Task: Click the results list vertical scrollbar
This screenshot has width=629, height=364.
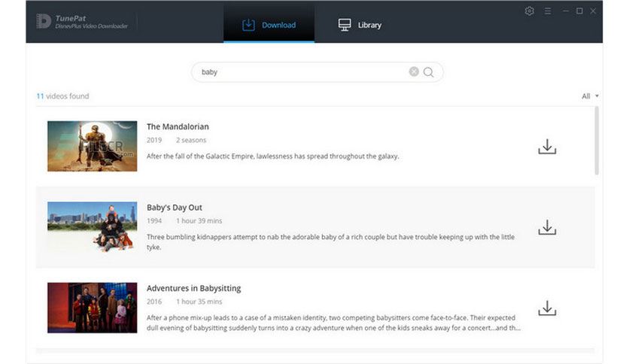Action: pyautogui.click(x=597, y=141)
